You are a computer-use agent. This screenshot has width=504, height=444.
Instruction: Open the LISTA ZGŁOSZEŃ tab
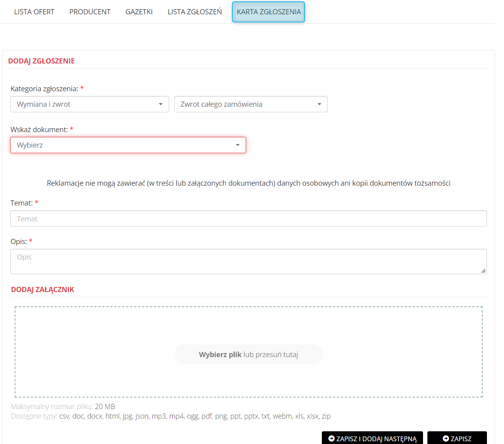(194, 12)
